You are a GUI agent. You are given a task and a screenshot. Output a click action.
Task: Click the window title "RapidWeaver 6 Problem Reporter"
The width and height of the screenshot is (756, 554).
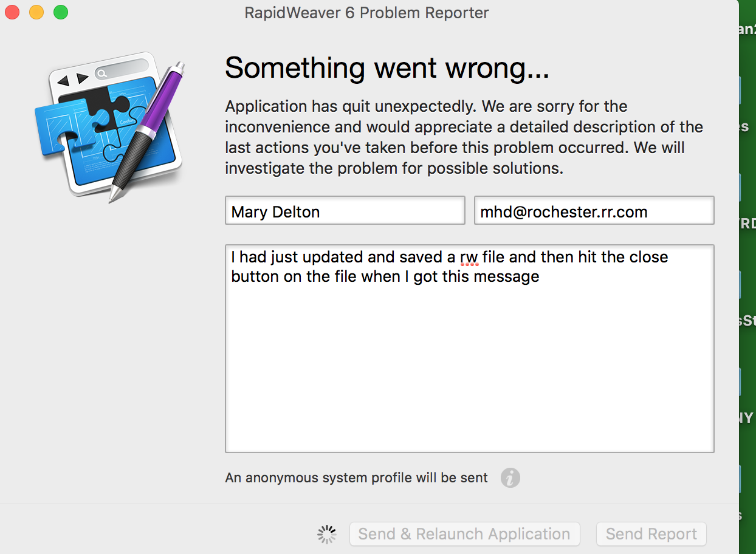pos(366,13)
